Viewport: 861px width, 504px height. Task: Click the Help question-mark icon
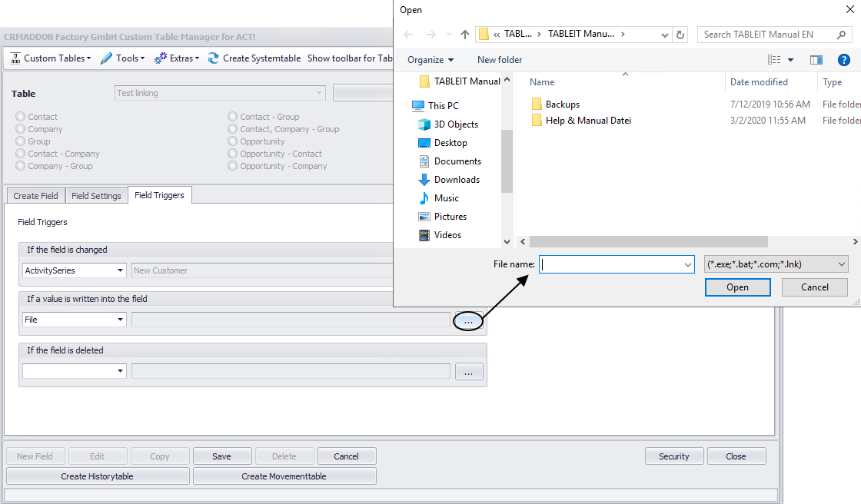843,59
